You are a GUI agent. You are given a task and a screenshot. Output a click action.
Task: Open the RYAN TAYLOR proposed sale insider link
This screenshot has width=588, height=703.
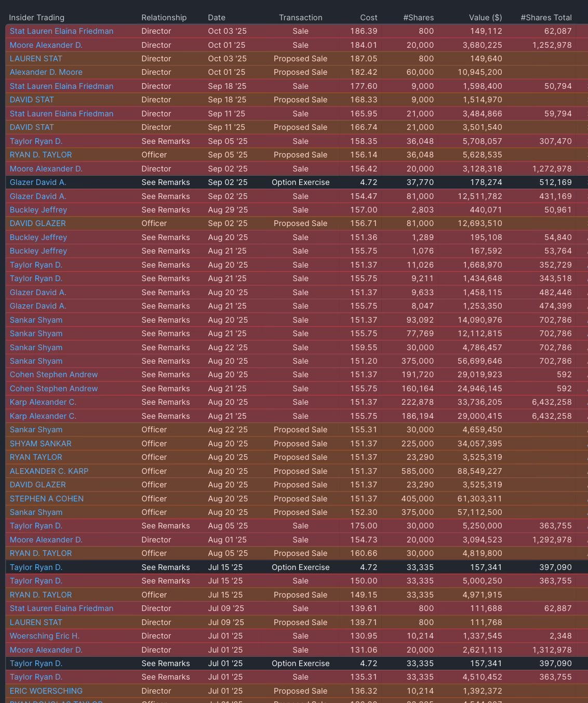pos(36,457)
